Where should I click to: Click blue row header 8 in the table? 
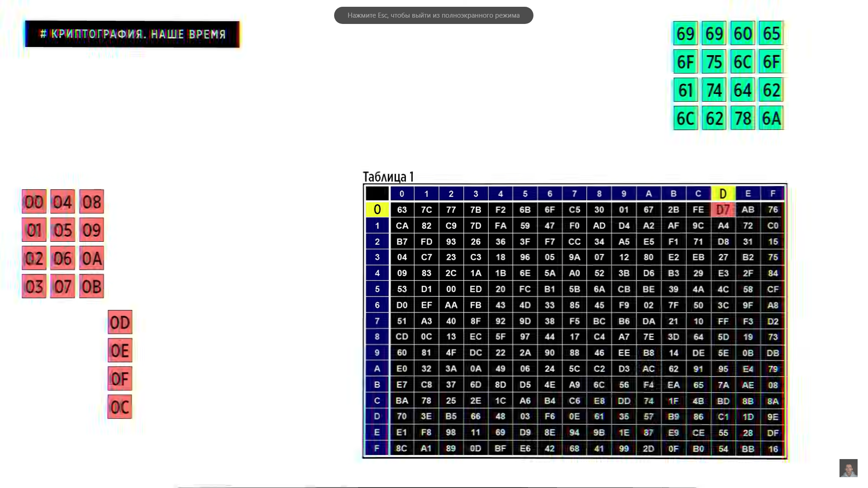coord(377,337)
